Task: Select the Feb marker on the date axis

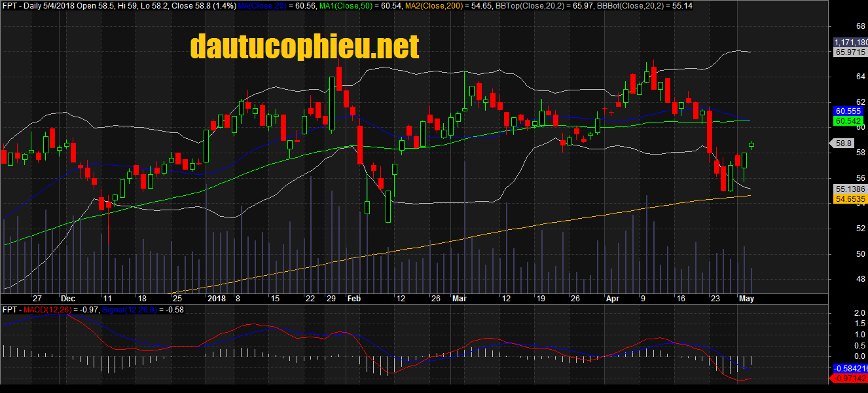Action: pyautogui.click(x=353, y=299)
